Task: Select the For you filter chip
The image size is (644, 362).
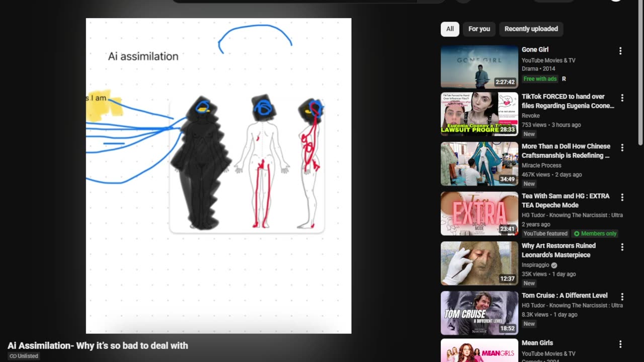Action: [x=479, y=29]
